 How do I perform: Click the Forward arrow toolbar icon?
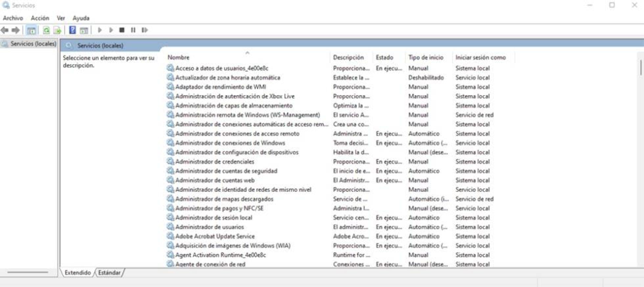15,30
